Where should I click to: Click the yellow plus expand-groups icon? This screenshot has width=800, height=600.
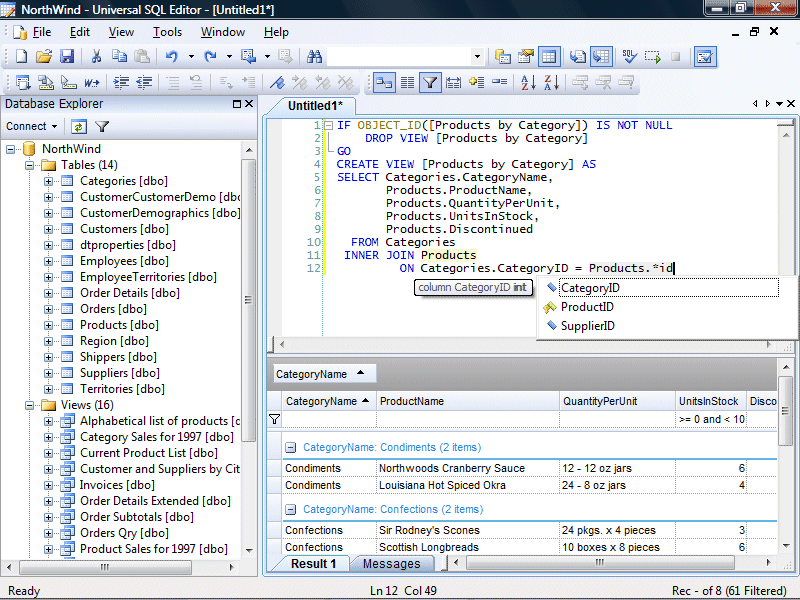477,82
